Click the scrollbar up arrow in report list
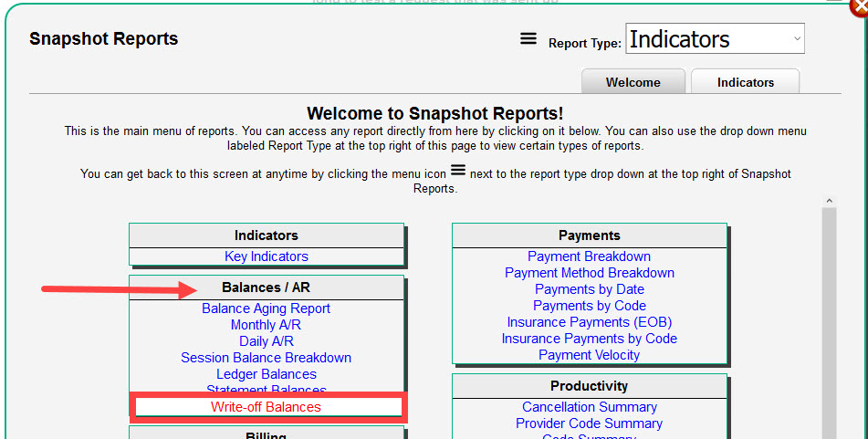Image resolution: width=868 pixels, height=439 pixels. click(x=829, y=201)
